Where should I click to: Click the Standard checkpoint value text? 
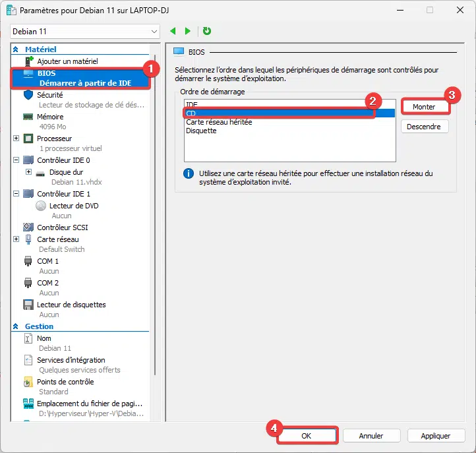click(x=53, y=392)
